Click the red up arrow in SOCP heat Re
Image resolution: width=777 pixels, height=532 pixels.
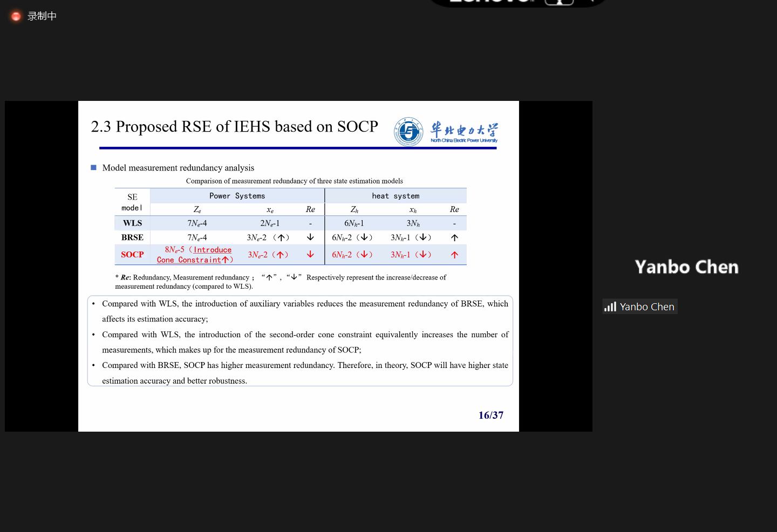pyautogui.click(x=454, y=255)
